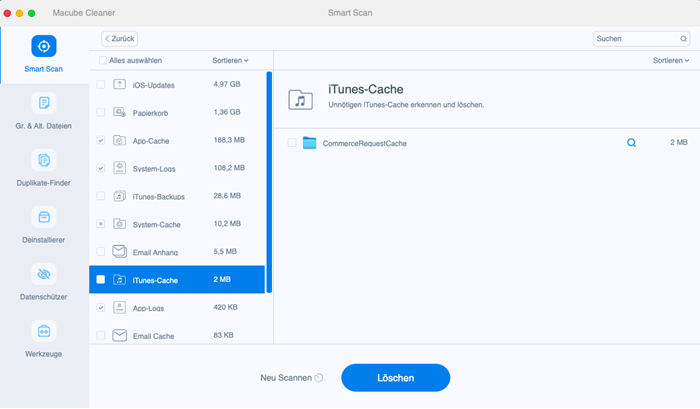Click the Email Cache envelope icon
The height and width of the screenshot is (409, 700).
[x=119, y=335]
